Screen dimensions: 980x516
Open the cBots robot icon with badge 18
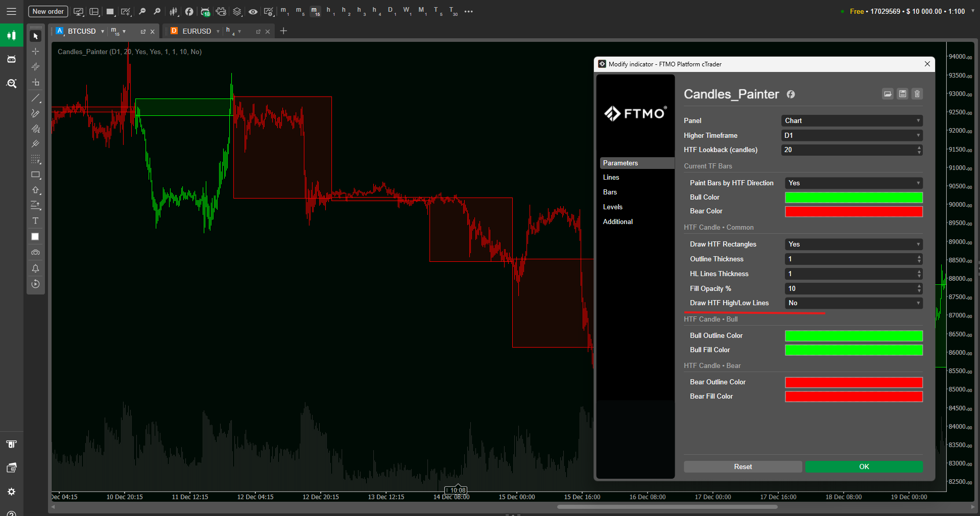(x=205, y=11)
